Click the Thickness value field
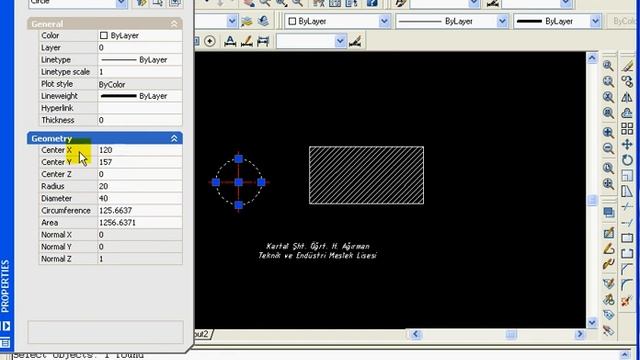Viewport: 640px width, 360px height. (x=140, y=120)
